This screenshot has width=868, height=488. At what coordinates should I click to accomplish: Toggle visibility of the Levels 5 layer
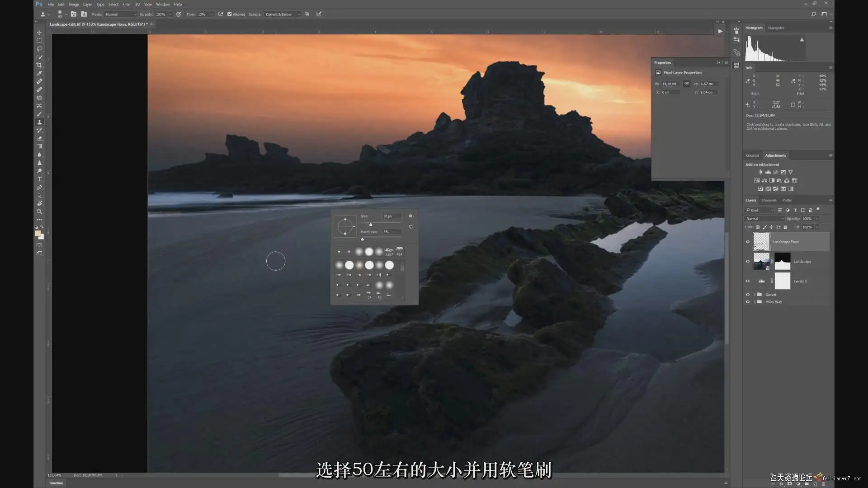click(747, 281)
